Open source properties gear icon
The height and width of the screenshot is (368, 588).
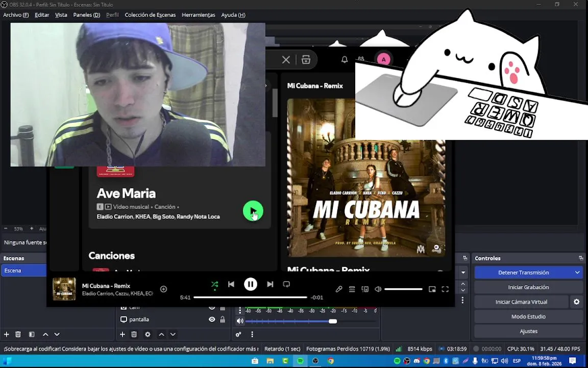148,334
